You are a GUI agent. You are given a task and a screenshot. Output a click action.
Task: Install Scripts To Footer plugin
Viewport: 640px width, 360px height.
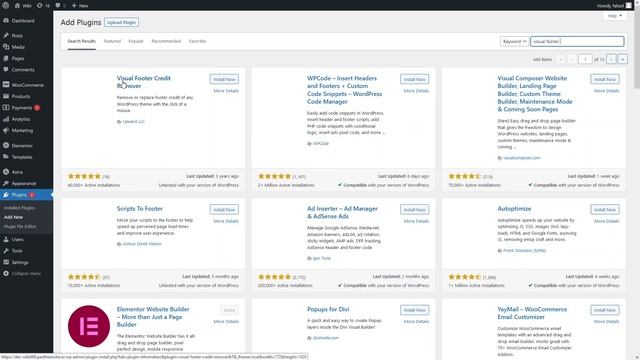coord(224,209)
